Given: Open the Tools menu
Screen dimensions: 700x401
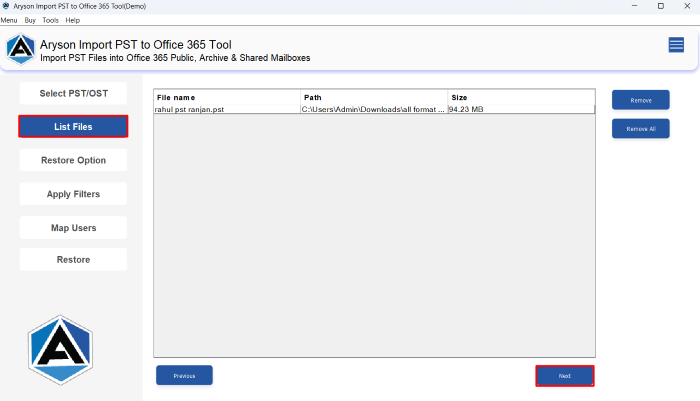Looking at the screenshot, I should [50, 20].
